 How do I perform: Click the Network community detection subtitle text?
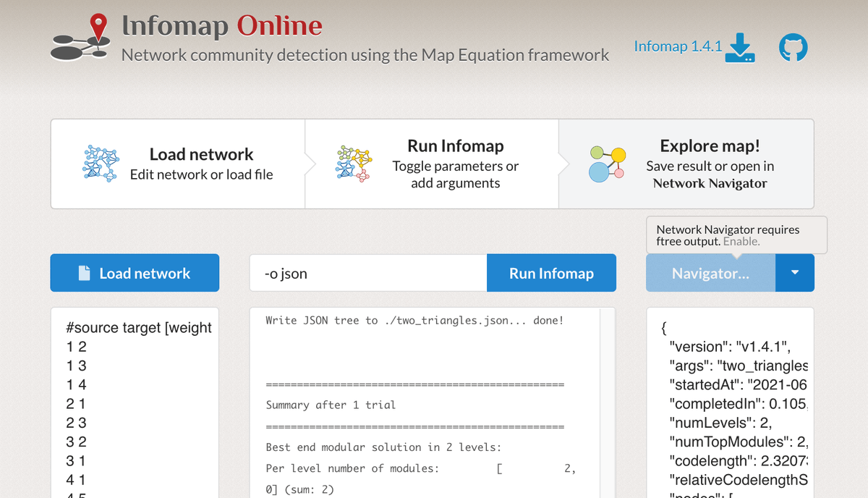[365, 55]
